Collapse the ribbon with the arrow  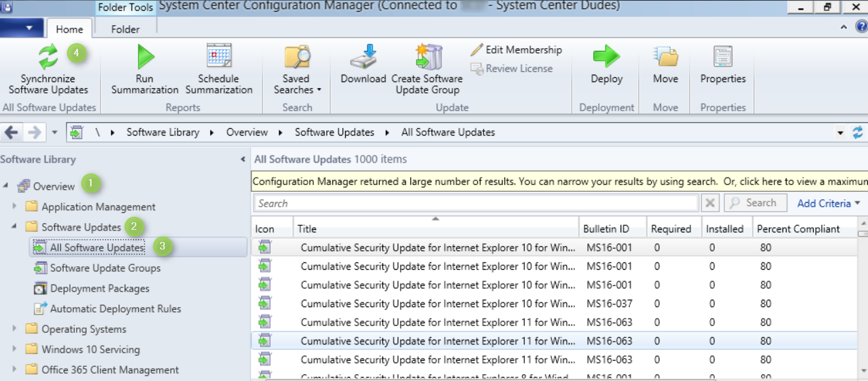pos(844,28)
